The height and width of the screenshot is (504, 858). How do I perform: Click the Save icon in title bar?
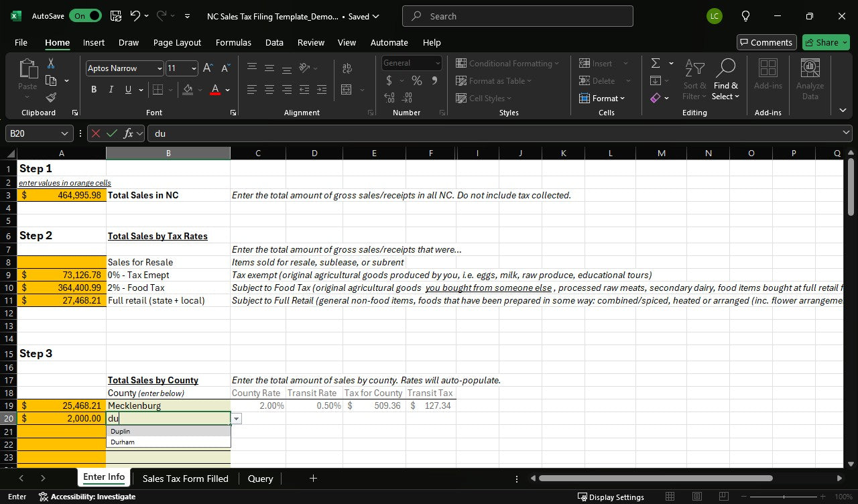point(115,16)
